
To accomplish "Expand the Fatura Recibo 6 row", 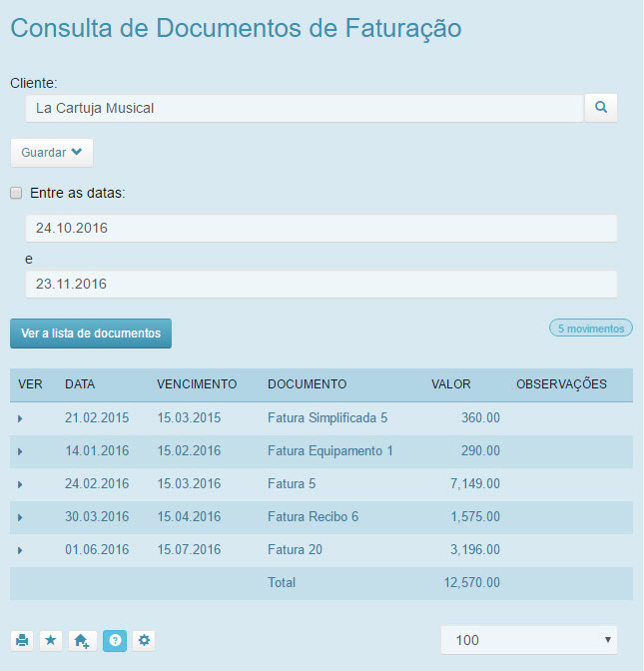I will coord(20,517).
